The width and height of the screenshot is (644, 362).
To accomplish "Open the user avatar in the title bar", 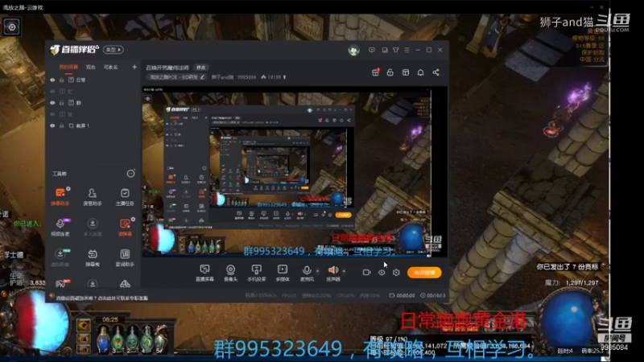I will [x=353, y=50].
